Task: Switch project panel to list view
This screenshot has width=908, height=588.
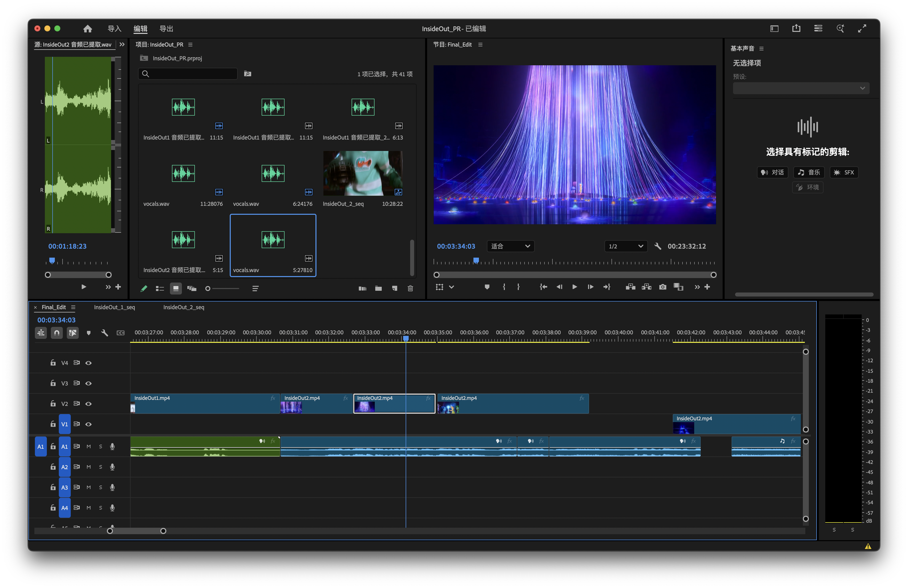Action: [160, 289]
